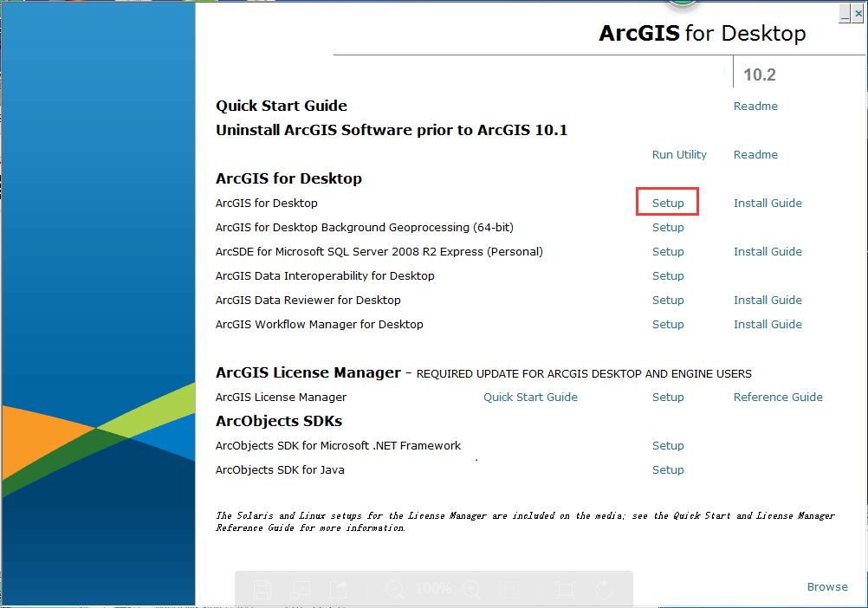Zoom in with the plus magnifier icon
This screenshot has width=868, height=608.
[x=471, y=590]
